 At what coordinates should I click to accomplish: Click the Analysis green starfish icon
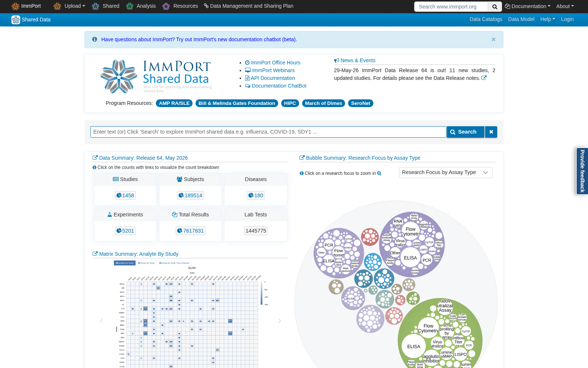pyautogui.click(x=130, y=6)
